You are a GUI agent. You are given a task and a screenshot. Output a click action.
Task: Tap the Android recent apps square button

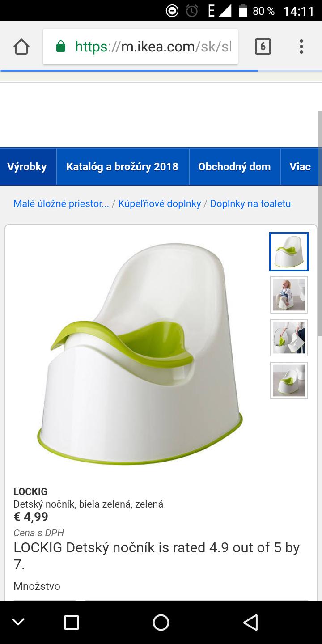(x=72, y=622)
